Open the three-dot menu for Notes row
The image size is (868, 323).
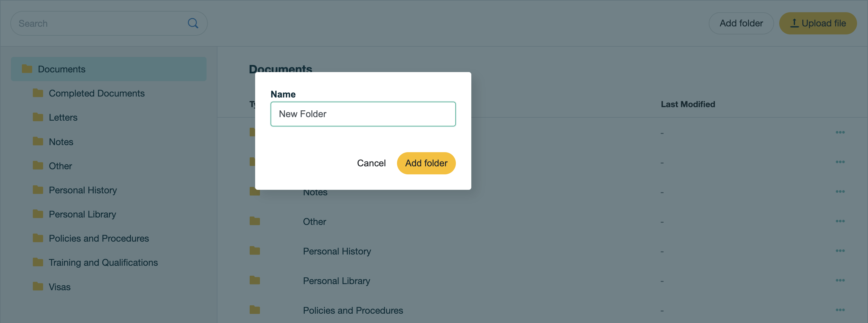pos(840,192)
